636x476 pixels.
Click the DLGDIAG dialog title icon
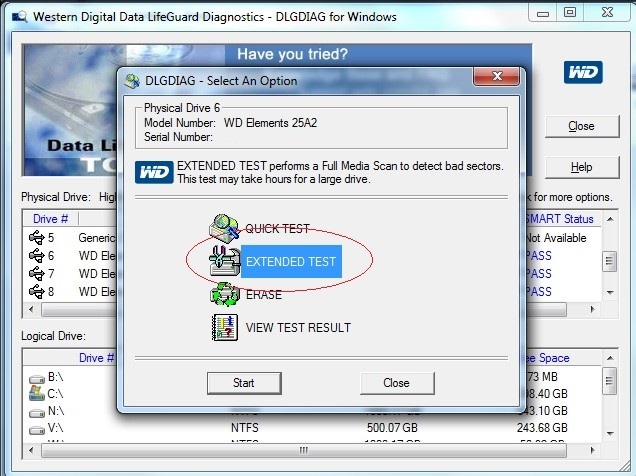coord(132,81)
